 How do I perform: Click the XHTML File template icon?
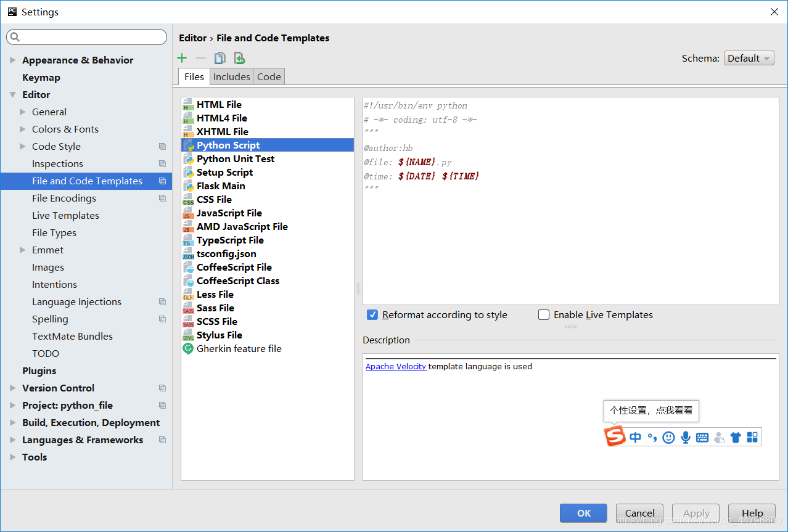[188, 132]
